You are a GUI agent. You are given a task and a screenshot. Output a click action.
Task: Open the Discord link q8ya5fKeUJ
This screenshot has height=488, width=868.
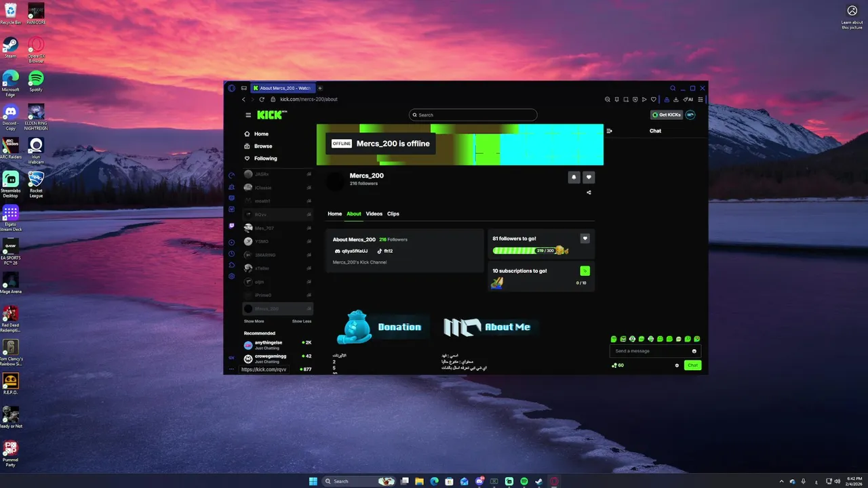pyautogui.click(x=351, y=251)
